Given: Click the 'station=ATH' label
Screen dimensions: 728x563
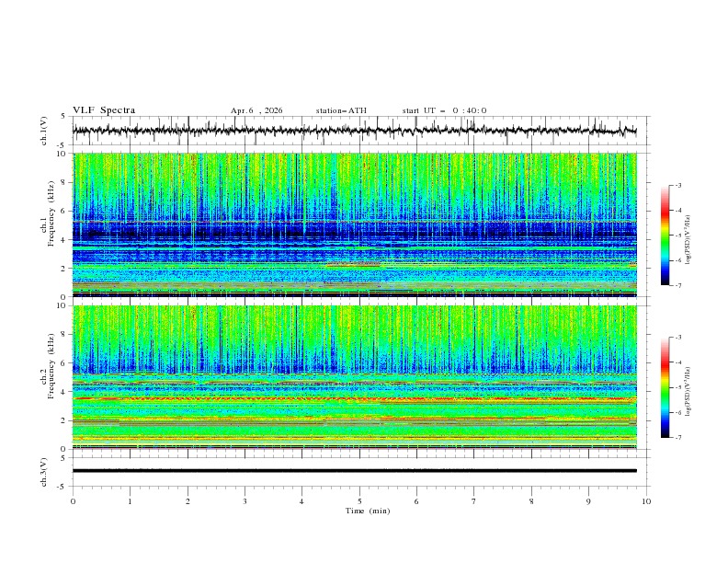Looking at the screenshot, I should 341,110.
